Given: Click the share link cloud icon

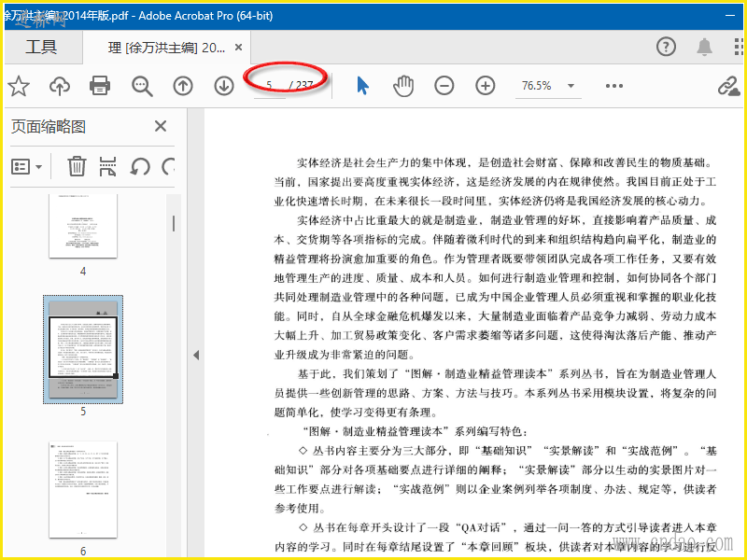Looking at the screenshot, I should pyautogui.click(x=729, y=86).
